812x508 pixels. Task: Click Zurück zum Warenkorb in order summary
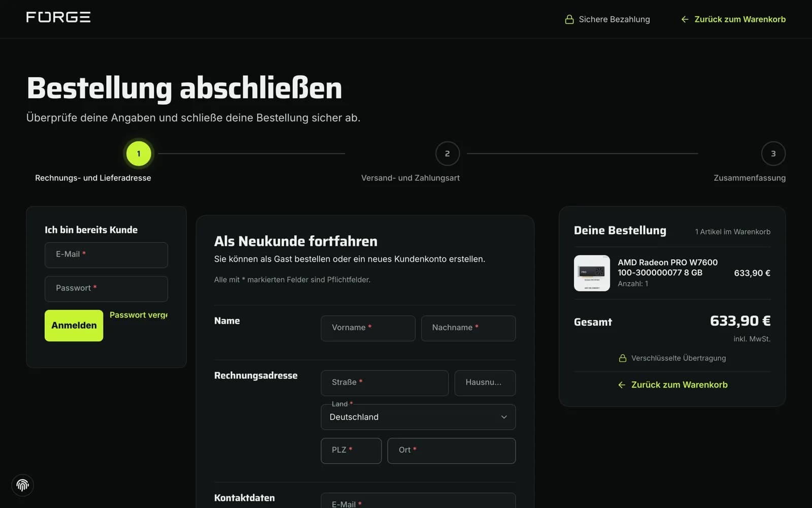[x=672, y=385]
